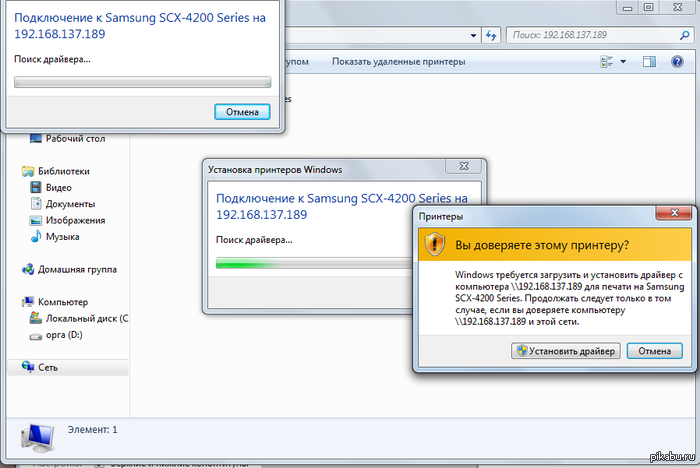Maximize the Explorer window
This screenshot has height=468, width=700.
[x=649, y=7]
